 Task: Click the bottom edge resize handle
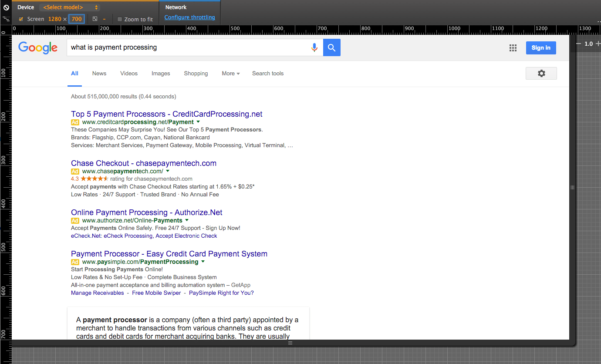[290, 343]
